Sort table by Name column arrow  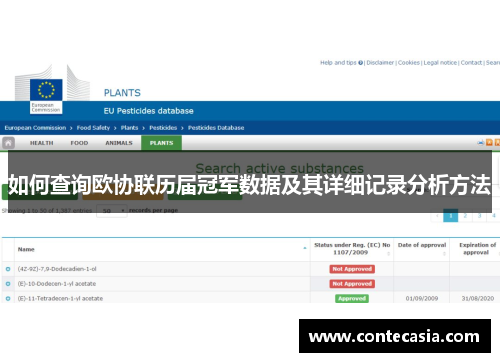pyautogui.click(x=305, y=248)
